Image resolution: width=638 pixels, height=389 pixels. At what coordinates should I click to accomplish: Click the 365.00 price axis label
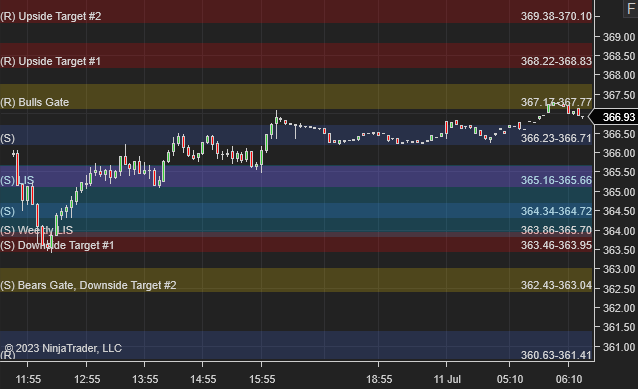tap(618, 192)
